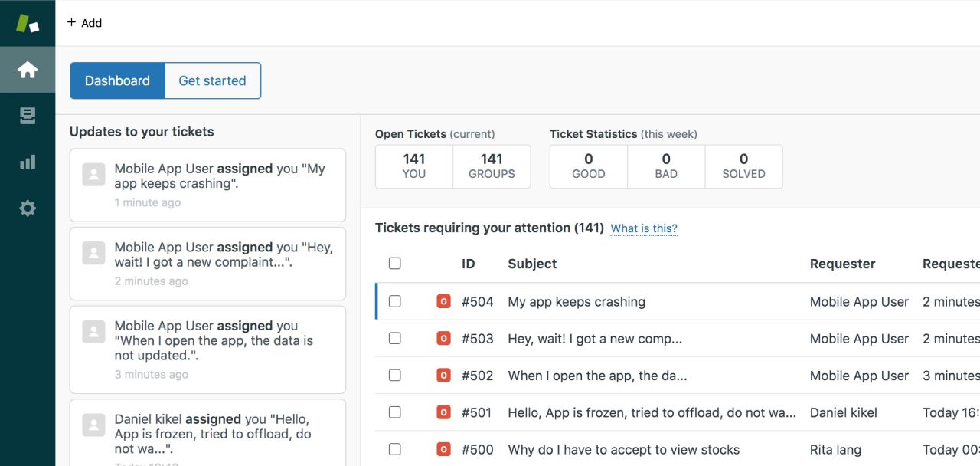
Task: Switch to the Get started tab
Action: tap(213, 80)
